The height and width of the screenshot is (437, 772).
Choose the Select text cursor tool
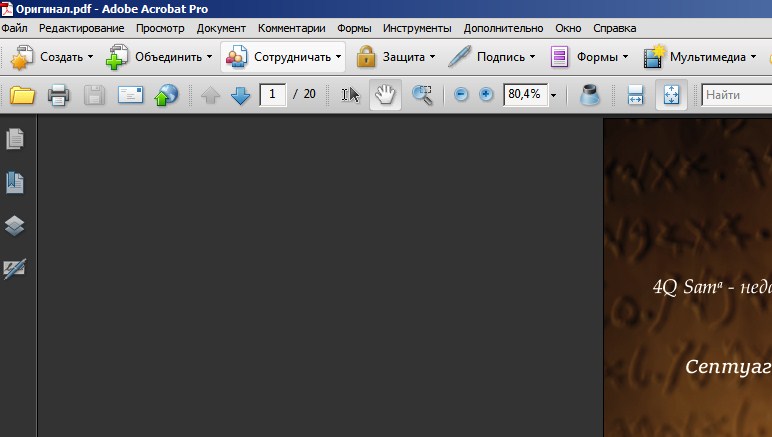point(350,94)
